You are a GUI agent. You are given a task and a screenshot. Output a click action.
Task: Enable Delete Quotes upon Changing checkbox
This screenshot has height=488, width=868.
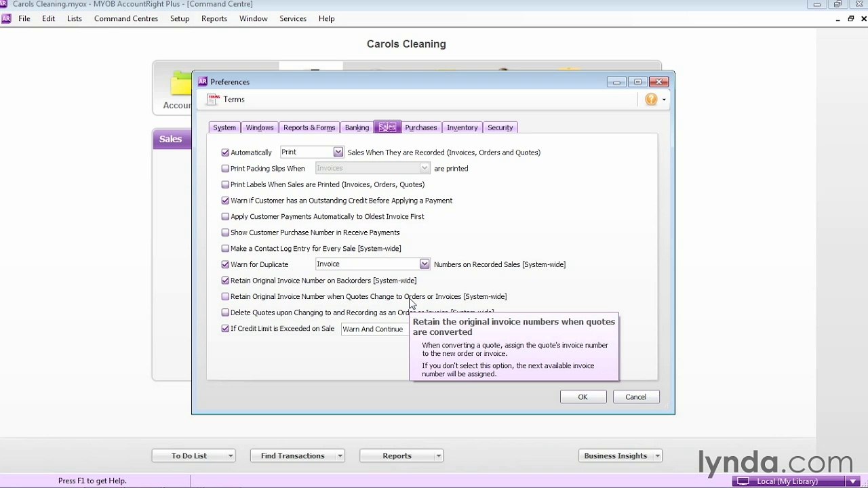[225, 312]
